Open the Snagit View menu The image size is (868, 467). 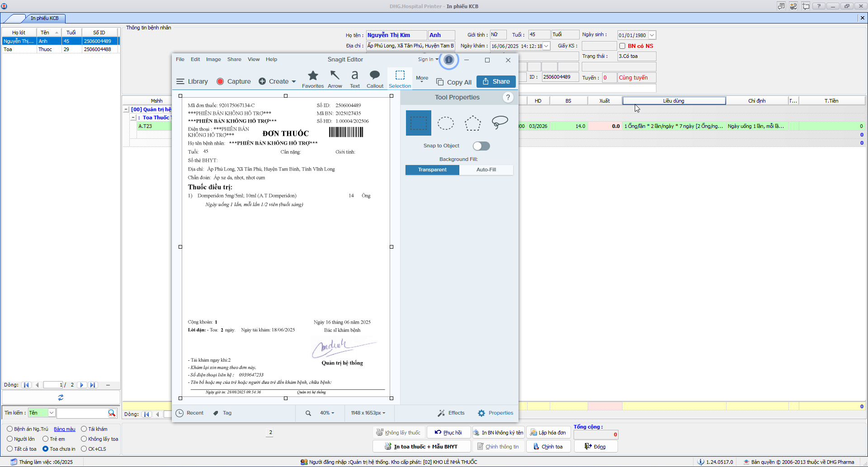[x=254, y=59]
